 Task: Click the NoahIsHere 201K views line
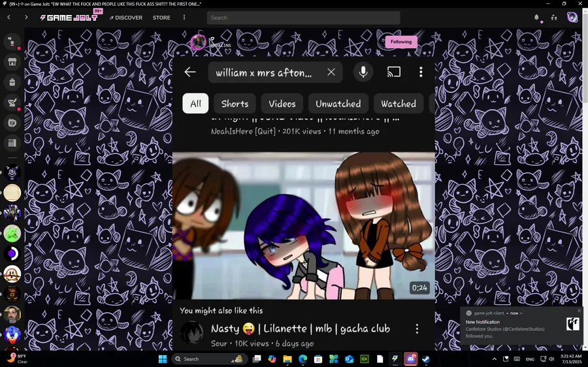295,131
